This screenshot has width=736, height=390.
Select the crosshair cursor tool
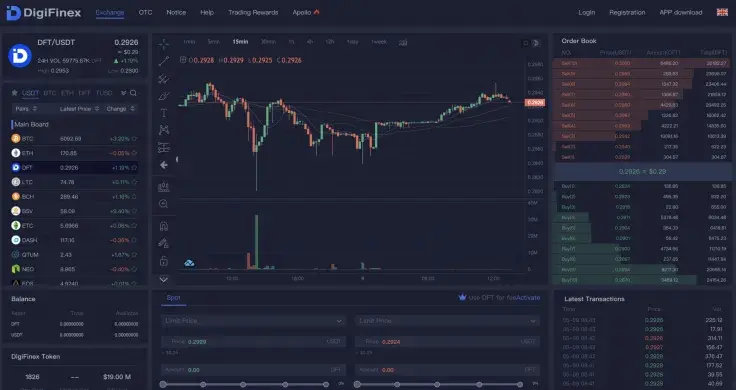(x=164, y=44)
